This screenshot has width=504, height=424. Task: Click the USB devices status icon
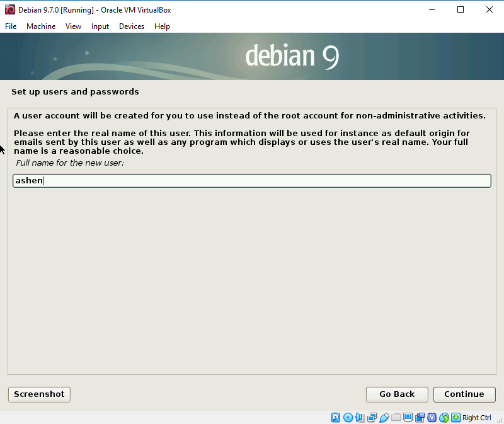(384, 417)
